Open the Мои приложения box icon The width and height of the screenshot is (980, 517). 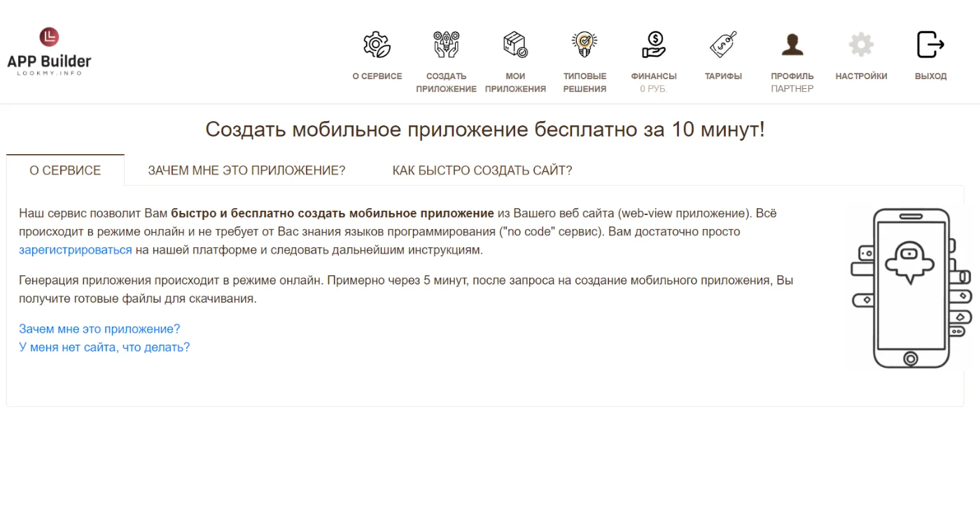click(515, 44)
